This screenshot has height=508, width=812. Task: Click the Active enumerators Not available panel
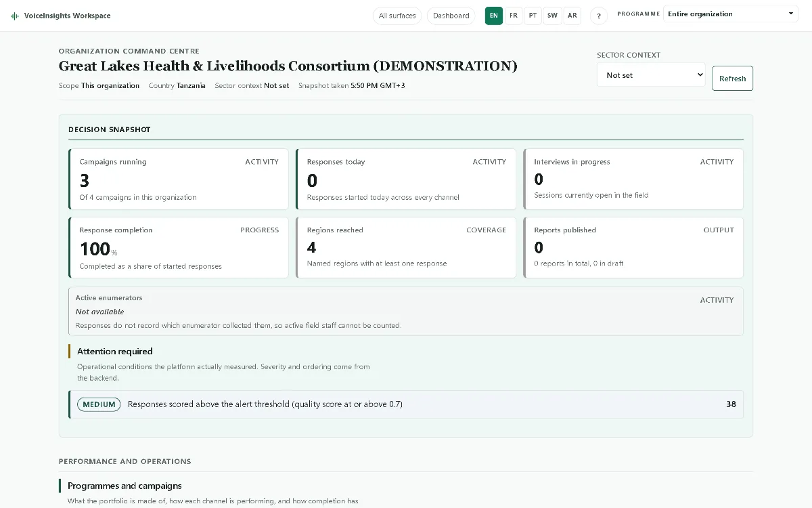pos(406,312)
